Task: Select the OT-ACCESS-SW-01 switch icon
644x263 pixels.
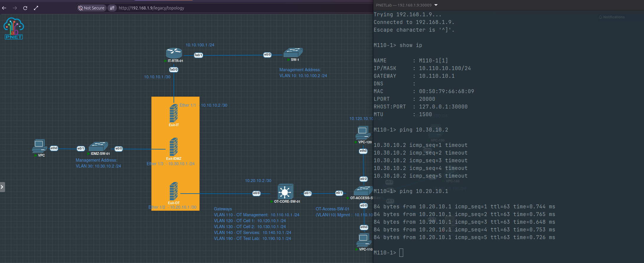Action: [363, 191]
